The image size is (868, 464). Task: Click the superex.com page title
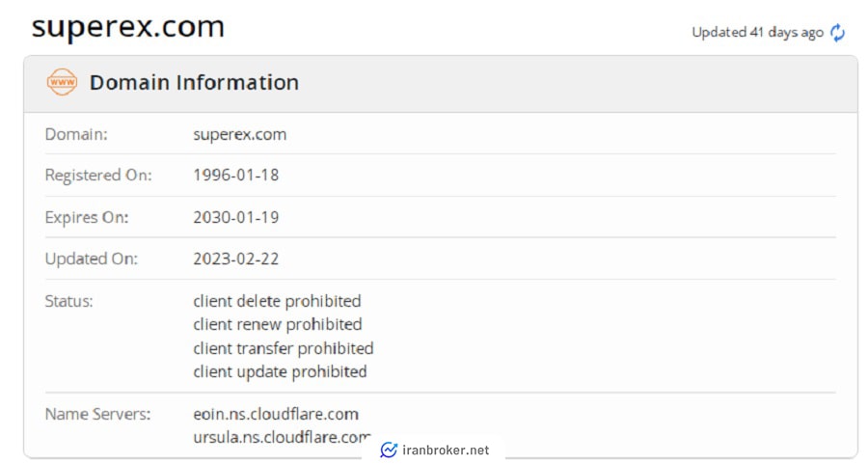coord(128,27)
